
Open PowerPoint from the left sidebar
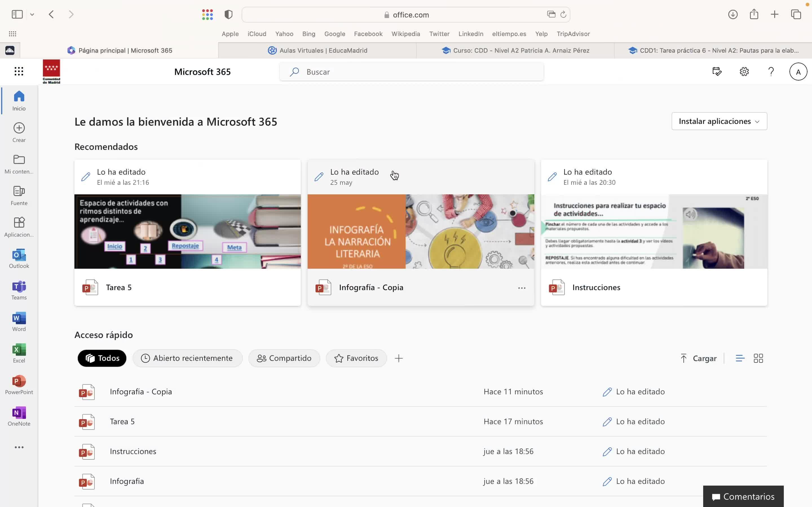(19, 384)
